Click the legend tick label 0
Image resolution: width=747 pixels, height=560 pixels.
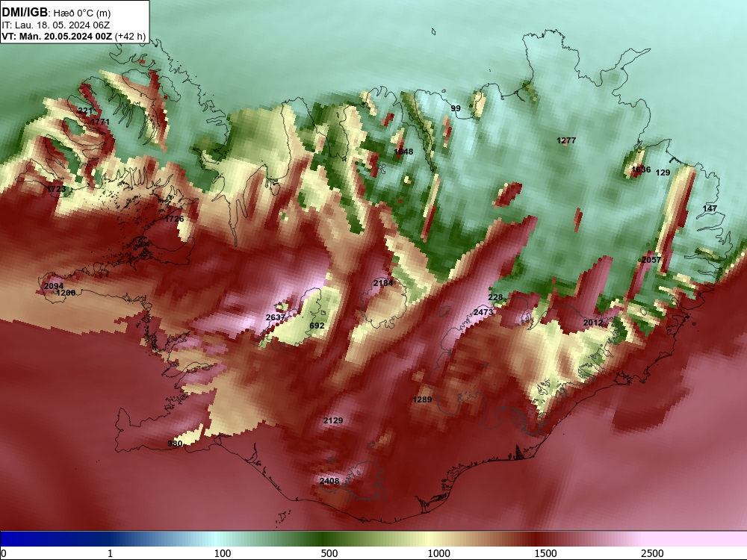pyautogui.click(x=4, y=553)
